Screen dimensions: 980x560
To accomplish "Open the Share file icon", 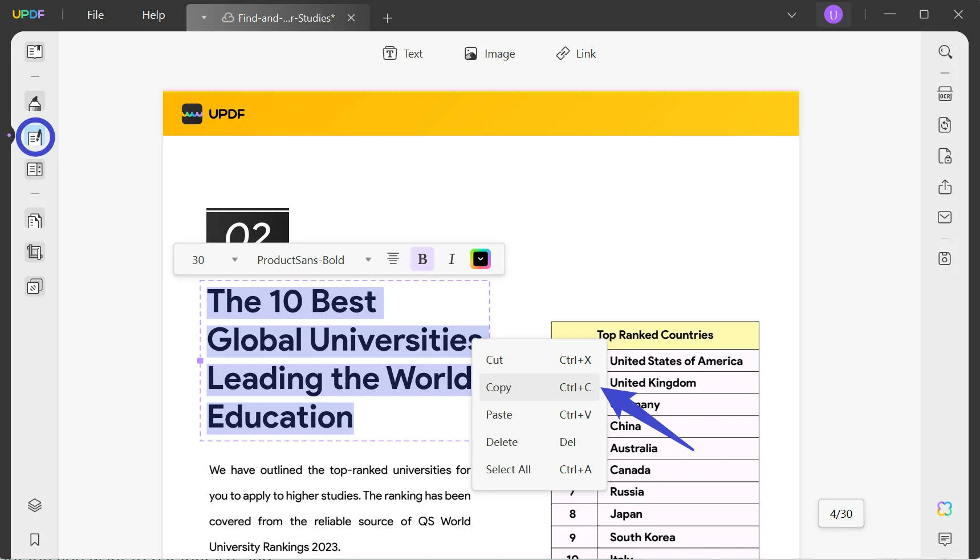I will (x=945, y=187).
